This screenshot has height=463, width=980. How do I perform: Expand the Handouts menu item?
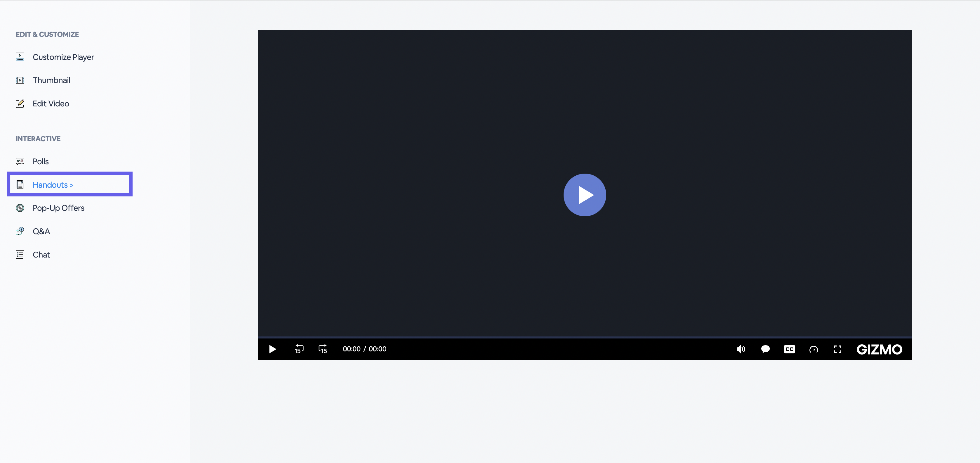[x=53, y=185]
